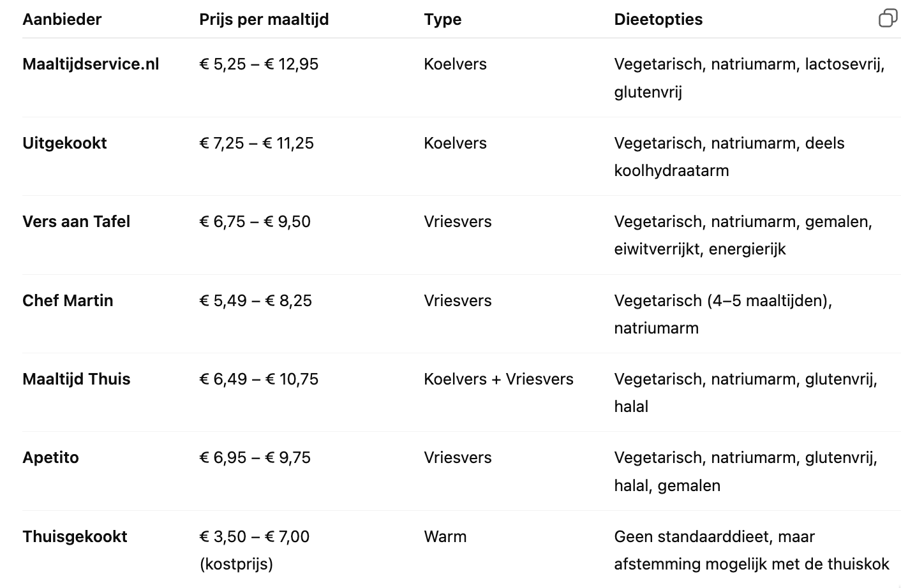
Task: Click the € 5,25 – € 12,95 price
Action: pos(258,64)
